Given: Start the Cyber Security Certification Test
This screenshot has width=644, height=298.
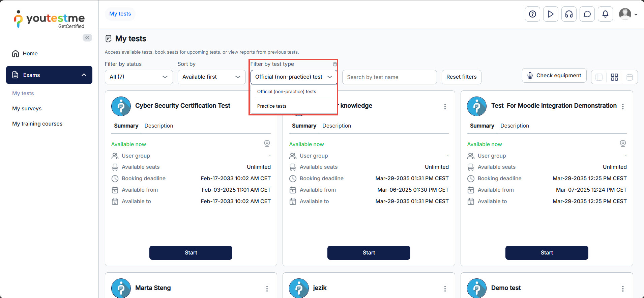Looking at the screenshot, I should coord(191,253).
